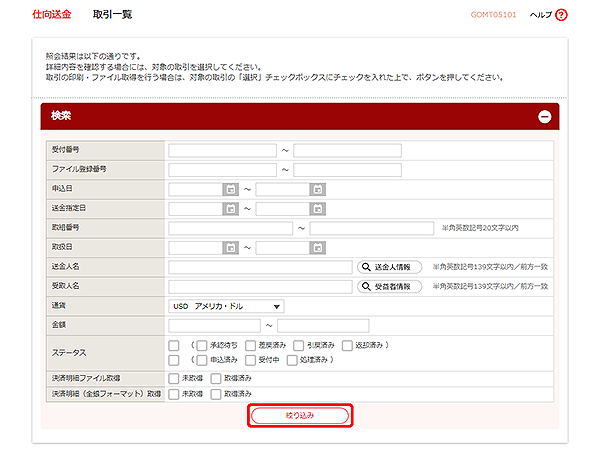The image size is (600, 459).
Task: Focus the 受付番号 start input field
Action: (222, 151)
